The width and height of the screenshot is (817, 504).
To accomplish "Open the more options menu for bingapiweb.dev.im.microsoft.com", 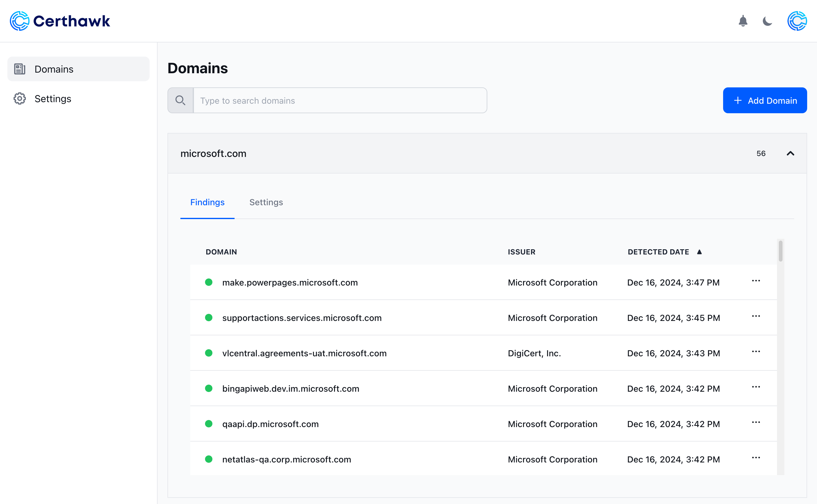I will [756, 387].
